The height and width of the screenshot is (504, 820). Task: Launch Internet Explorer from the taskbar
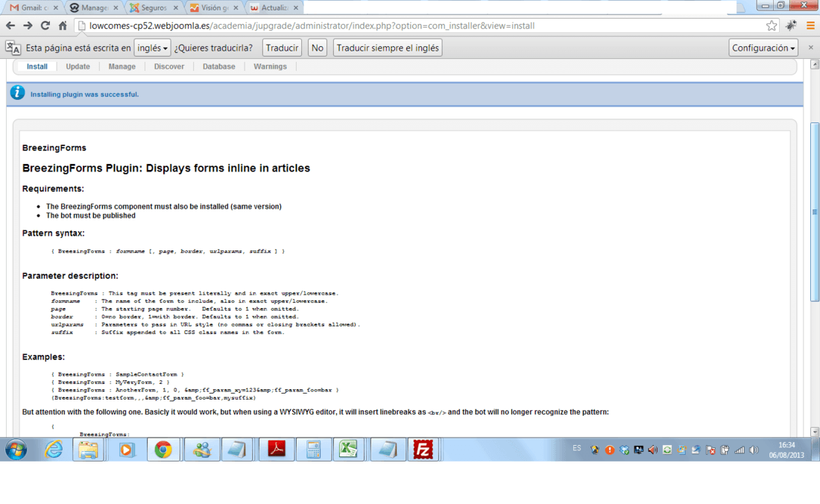pyautogui.click(x=53, y=450)
